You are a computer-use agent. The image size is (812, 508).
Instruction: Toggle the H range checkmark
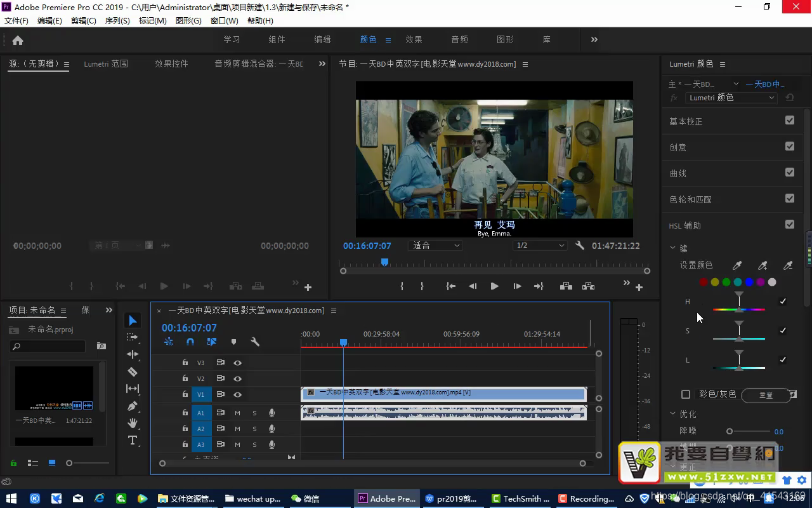point(783,302)
